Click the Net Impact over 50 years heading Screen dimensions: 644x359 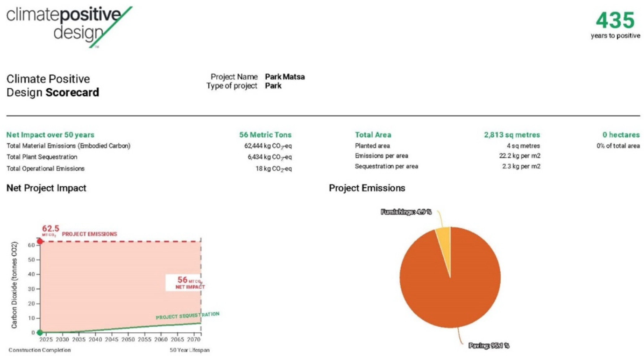coord(50,135)
